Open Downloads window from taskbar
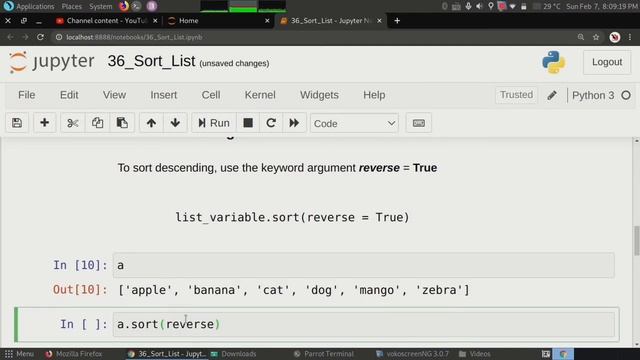The height and width of the screenshot is (360, 640). click(234, 354)
